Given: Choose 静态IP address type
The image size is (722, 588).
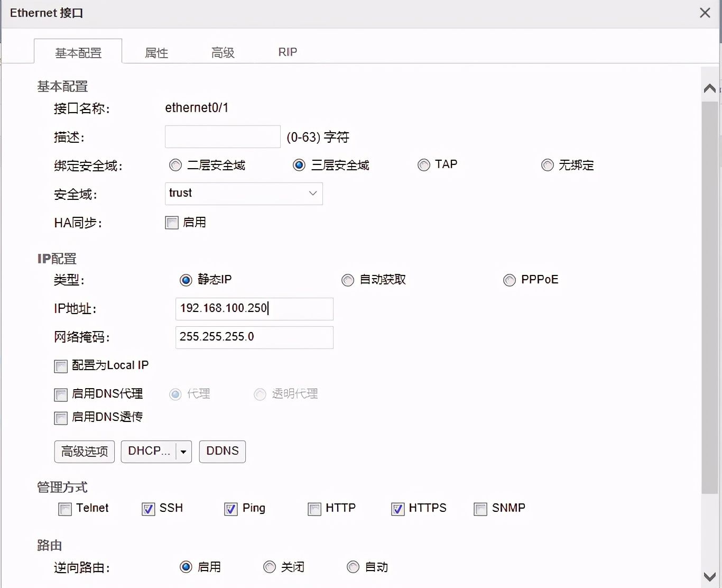Looking at the screenshot, I should (186, 280).
